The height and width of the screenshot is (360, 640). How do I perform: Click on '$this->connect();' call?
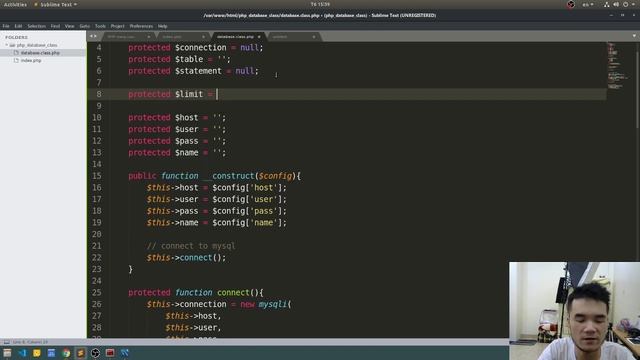186,258
